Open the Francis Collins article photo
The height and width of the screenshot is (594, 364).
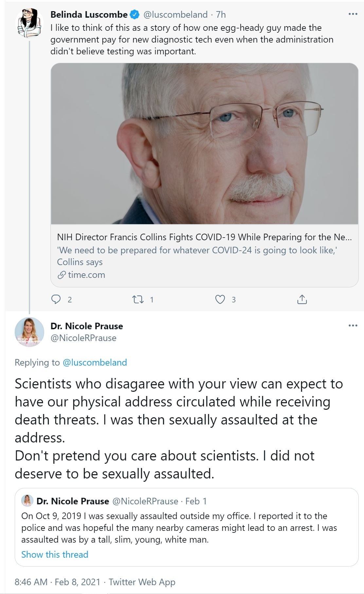click(204, 143)
